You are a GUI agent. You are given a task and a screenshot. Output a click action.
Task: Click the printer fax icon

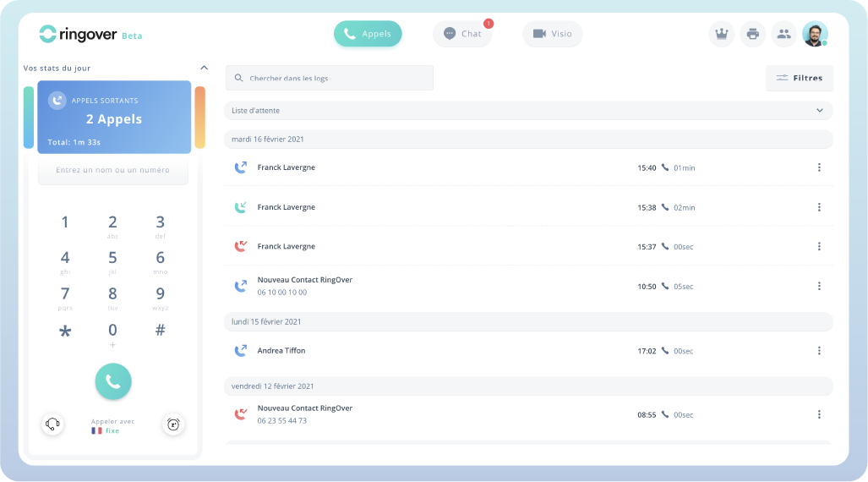coord(752,34)
